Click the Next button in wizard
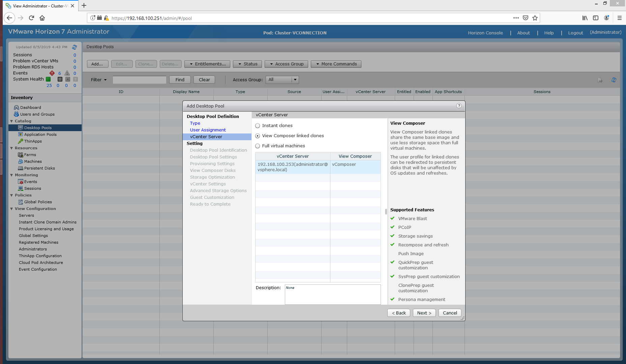This screenshot has width=626, height=364. click(x=424, y=313)
